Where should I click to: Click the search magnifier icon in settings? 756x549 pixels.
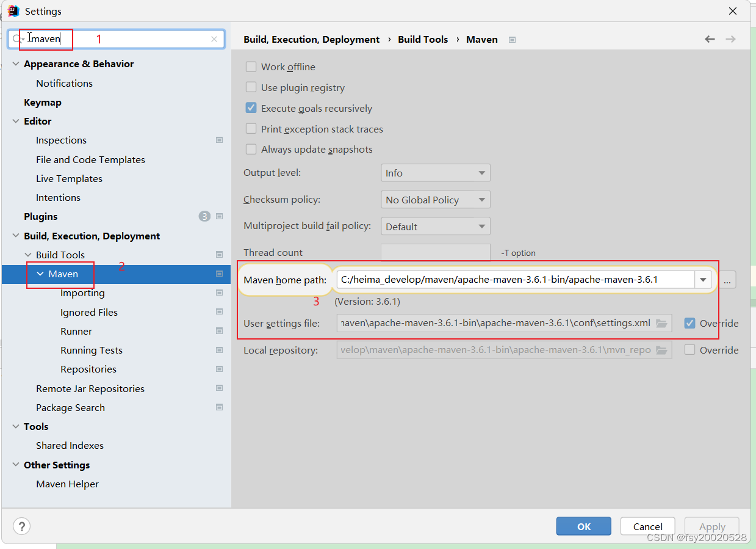[x=17, y=39]
